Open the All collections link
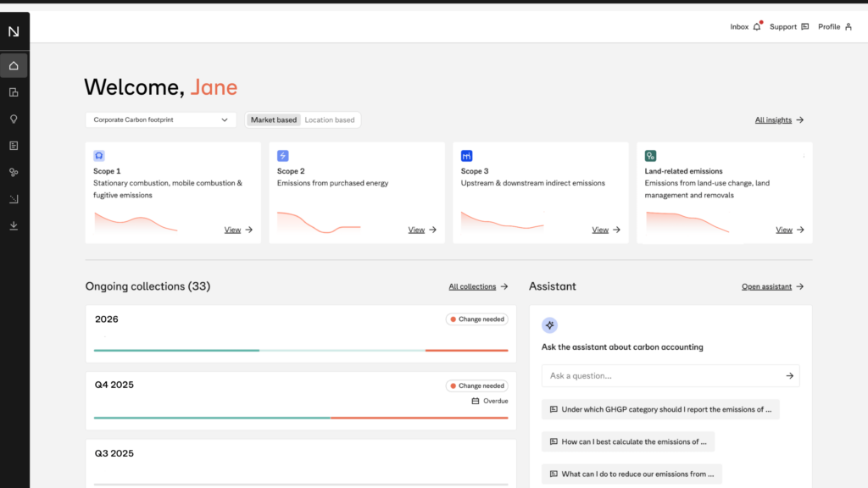Viewport: 868px width, 488px height. point(478,287)
